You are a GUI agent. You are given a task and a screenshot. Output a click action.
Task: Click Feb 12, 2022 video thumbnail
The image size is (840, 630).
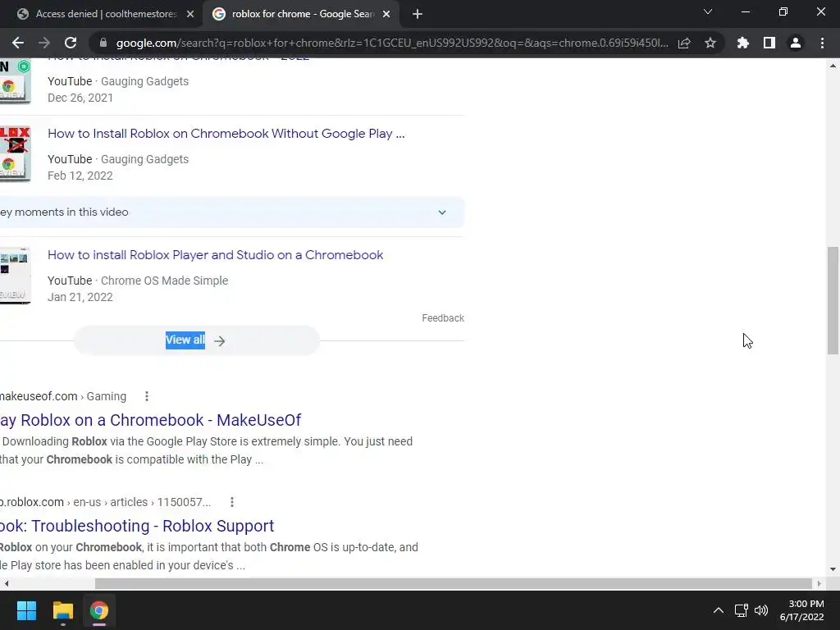pyautogui.click(x=15, y=154)
